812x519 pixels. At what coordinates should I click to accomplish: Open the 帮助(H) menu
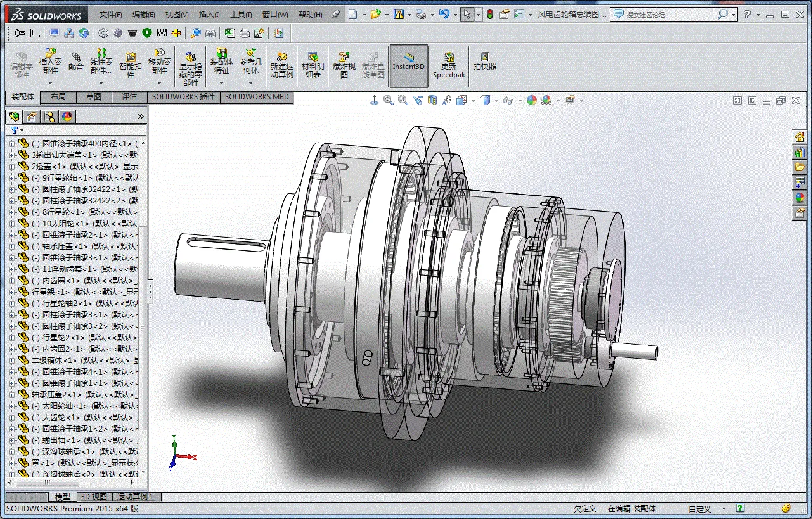310,14
